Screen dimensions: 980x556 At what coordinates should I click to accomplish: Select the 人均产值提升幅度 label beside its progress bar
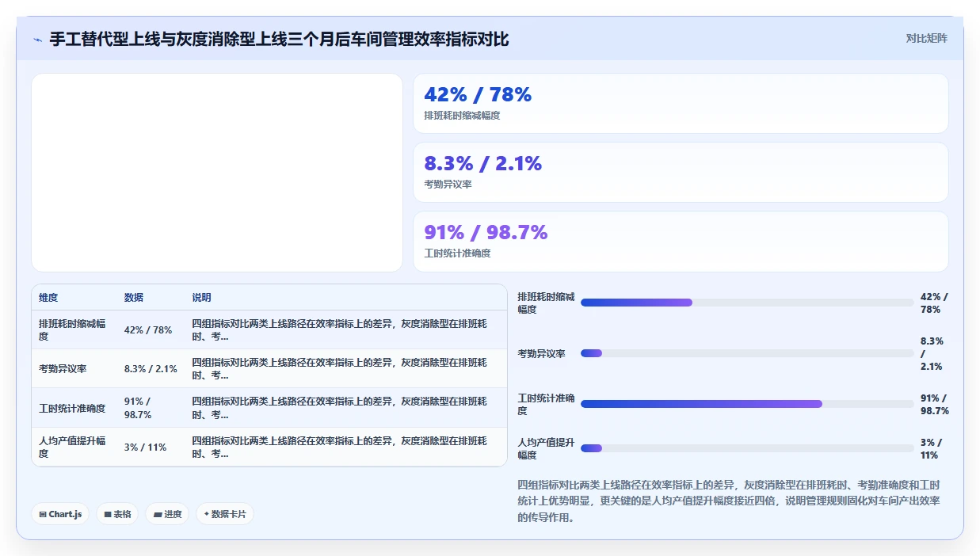tap(546, 449)
